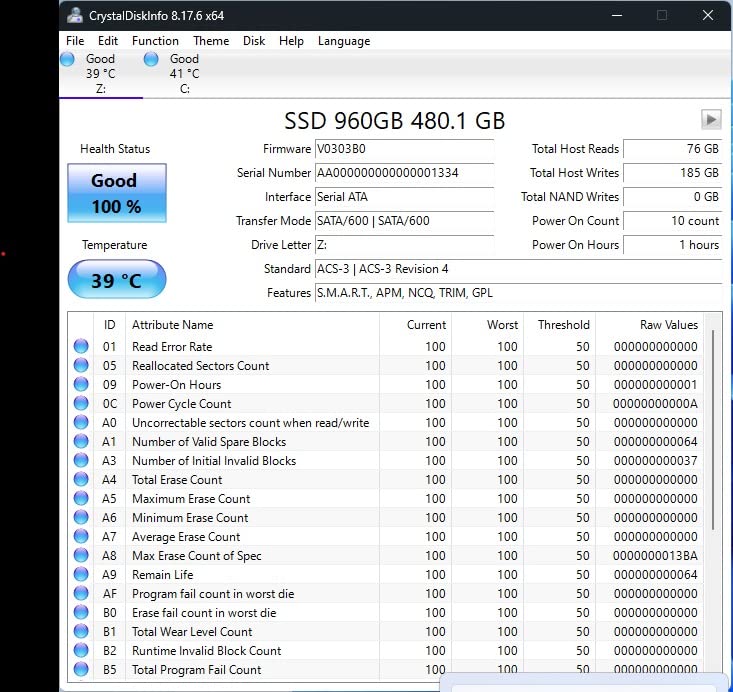Click the status orb for Power Cycle Count
This screenshot has height=692, width=733.
(81, 403)
